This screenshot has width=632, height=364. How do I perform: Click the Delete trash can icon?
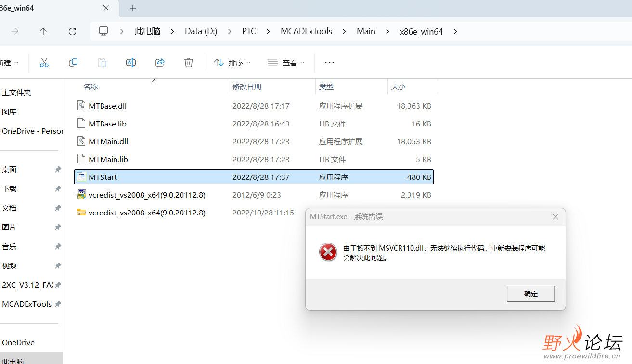(x=189, y=63)
